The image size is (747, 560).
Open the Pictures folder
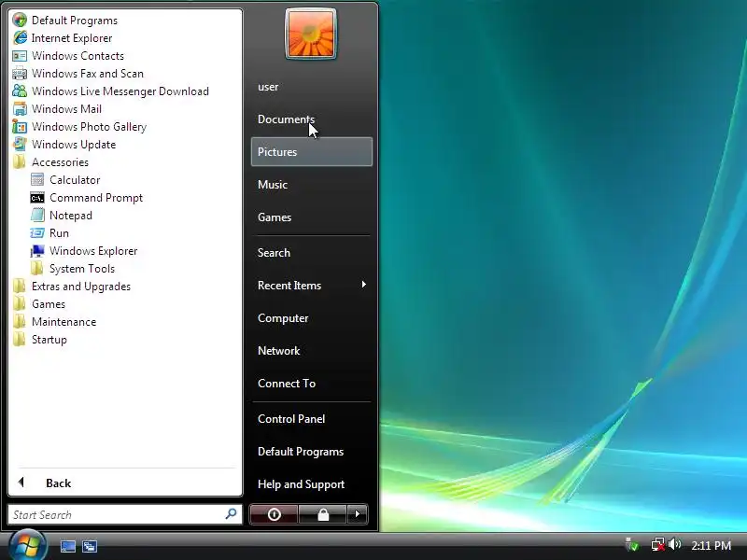click(x=312, y=152)
